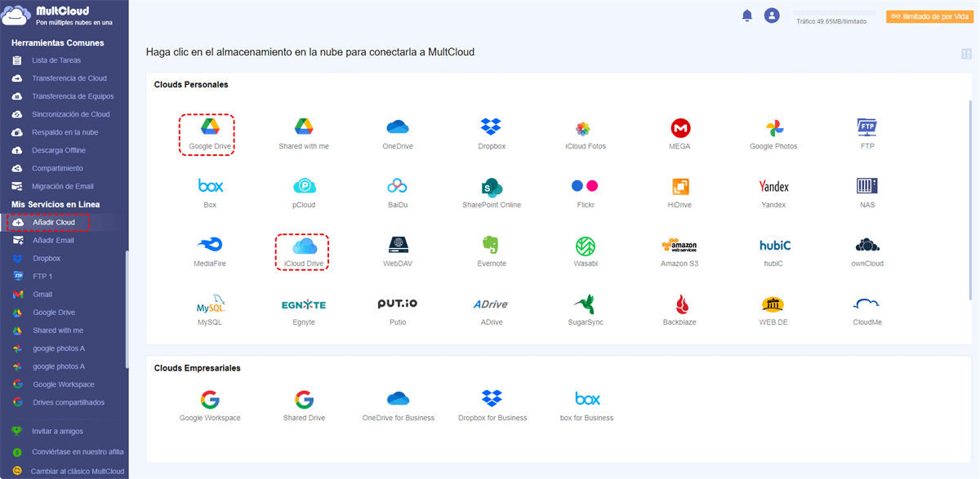Connect WEB.DE cloud

773,311
